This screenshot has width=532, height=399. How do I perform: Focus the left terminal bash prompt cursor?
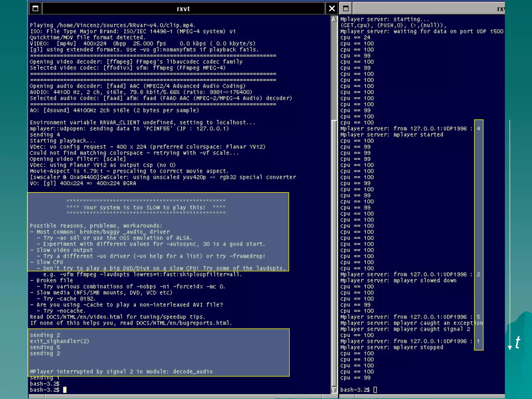(x=65, y=390)
